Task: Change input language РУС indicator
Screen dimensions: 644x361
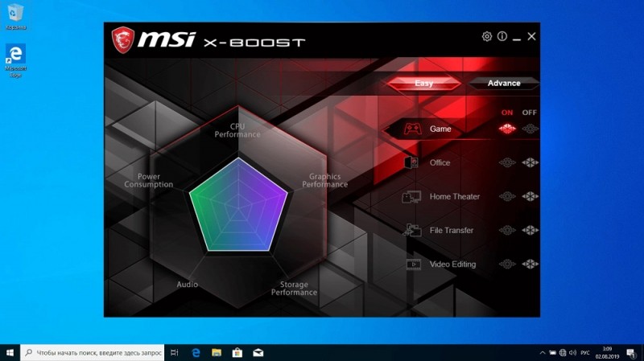Action: click(x=586, y=353)
